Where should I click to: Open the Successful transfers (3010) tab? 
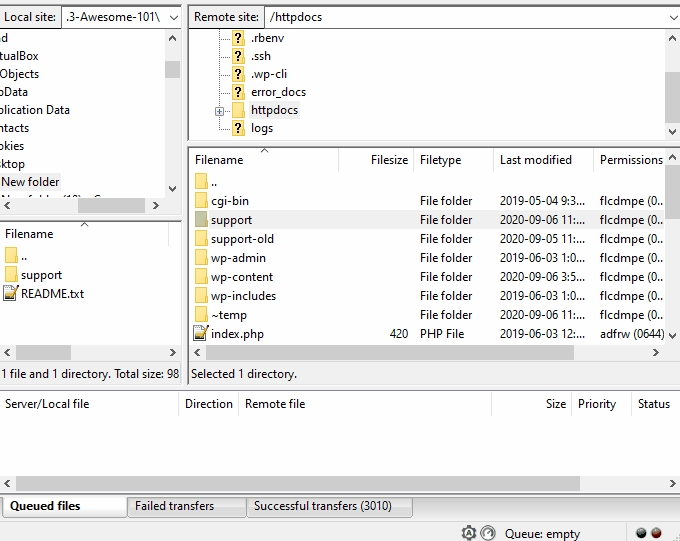[x=329, y=507]
